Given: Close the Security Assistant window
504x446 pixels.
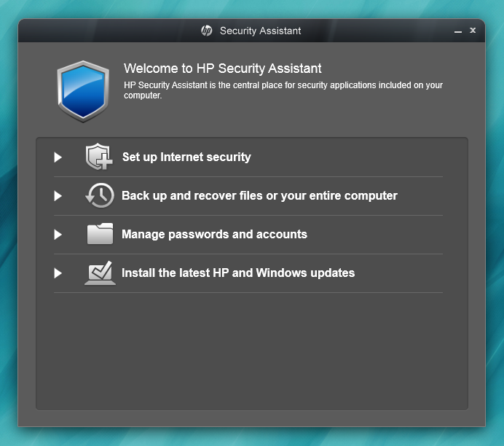Looking at the screenshot, I should pos(473,30).
